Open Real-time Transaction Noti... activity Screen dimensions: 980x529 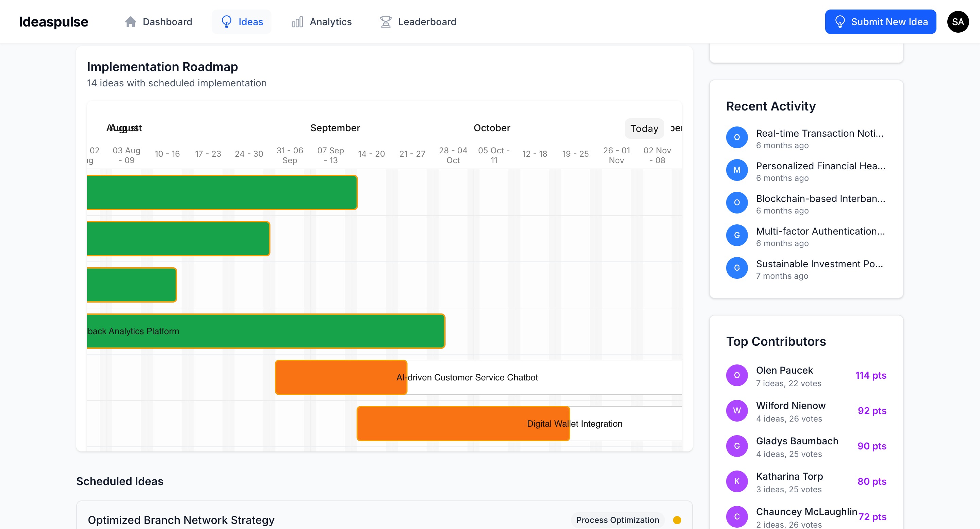tap(819, 133)
